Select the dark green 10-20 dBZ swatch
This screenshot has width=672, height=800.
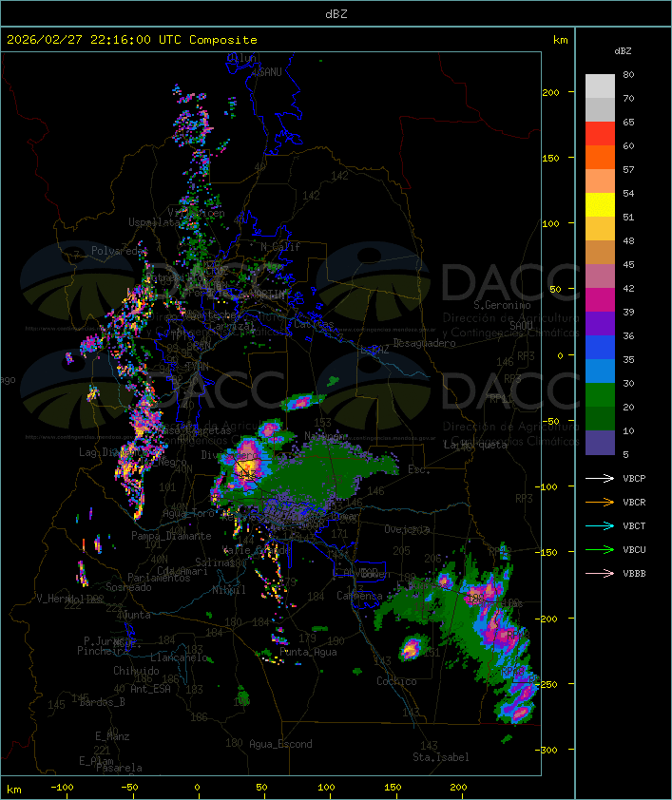tap(600, 419)
